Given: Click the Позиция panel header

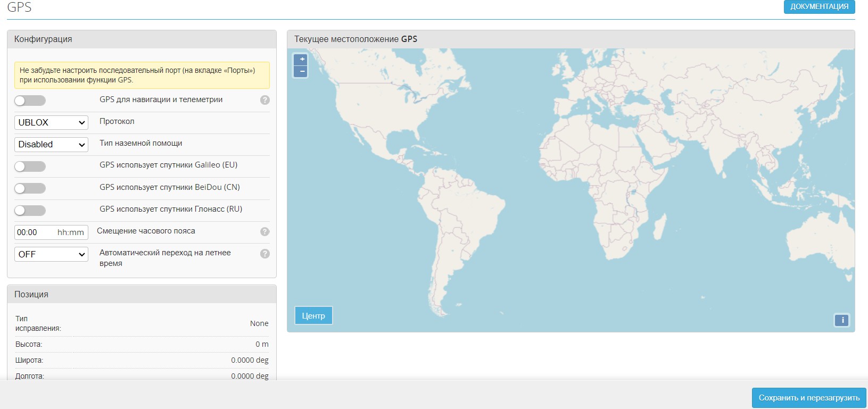Looking at the screenshot, I should (x=142, y=294).
